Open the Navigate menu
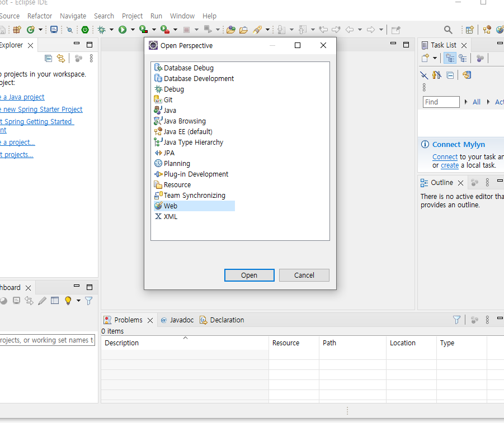 click(x=73, y=16)
